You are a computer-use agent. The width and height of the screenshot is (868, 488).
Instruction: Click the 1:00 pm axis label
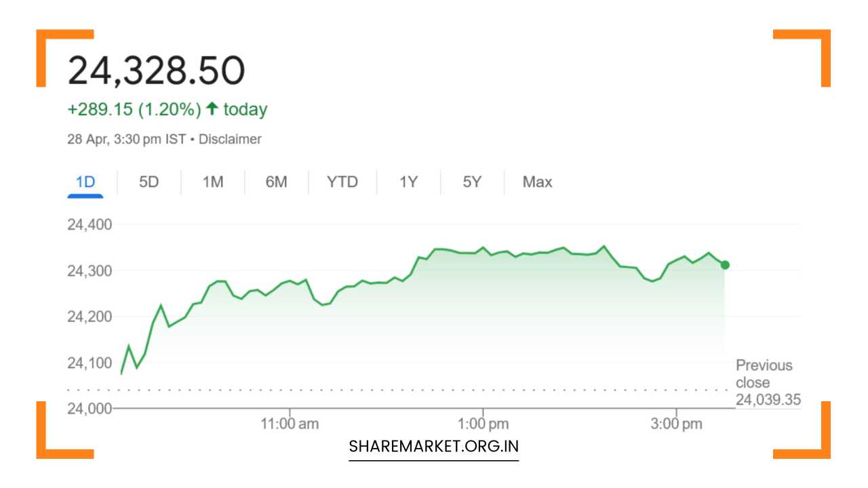(x=483, y=425)
